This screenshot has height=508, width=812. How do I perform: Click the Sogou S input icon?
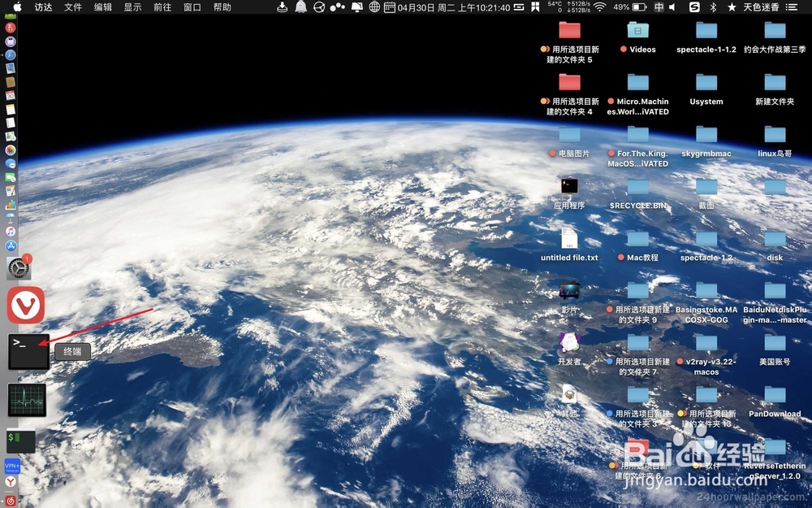pyautogui.click(x=694, y=7)
